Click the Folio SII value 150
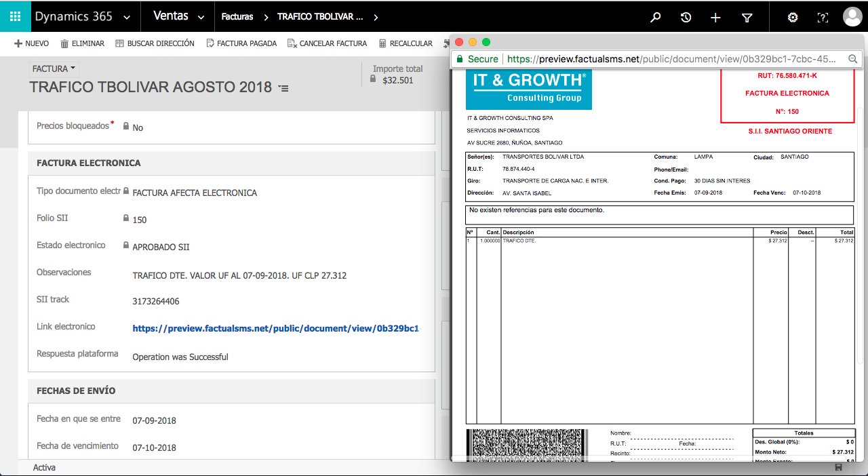 [x=140, y=220]
